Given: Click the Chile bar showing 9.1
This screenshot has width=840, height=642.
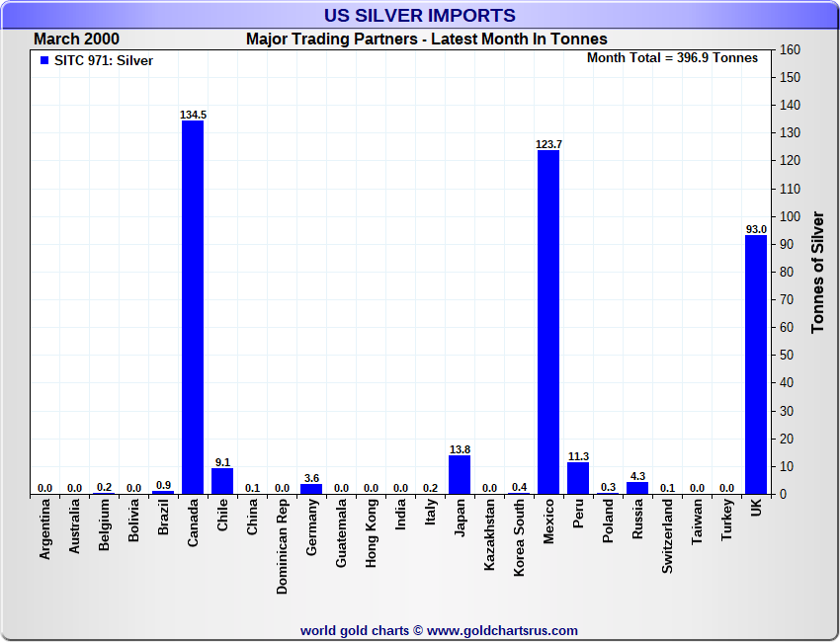Looking at the screenshot, I should (222, 481).
